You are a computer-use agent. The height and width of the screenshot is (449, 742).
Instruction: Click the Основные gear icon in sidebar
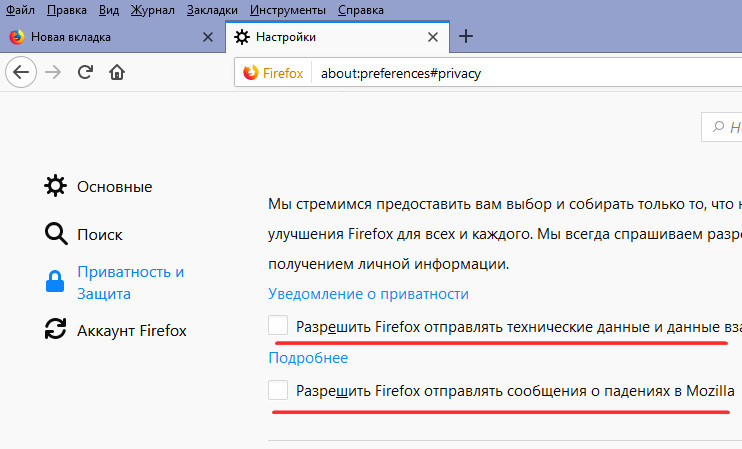[x=55, y=186]
